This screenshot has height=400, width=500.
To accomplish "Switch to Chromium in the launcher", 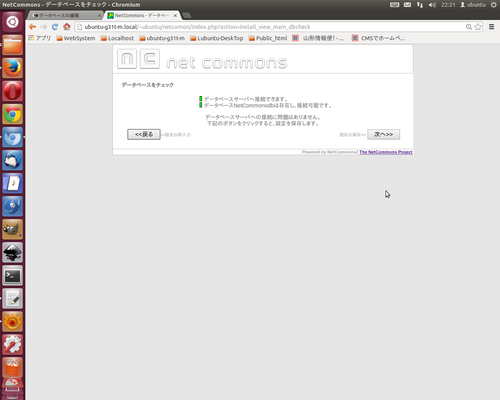I will [x=13, y=137].
